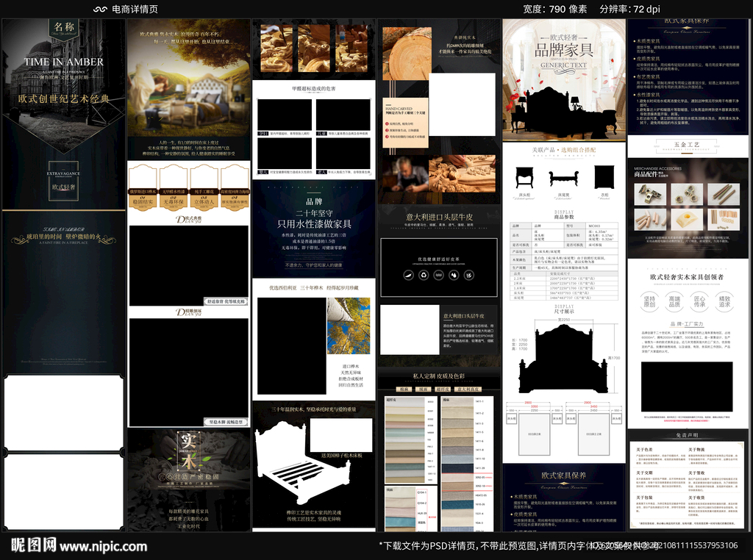Click the 欧式创世纪艺术经典 gold headline
Screen dimensions: 753x560
point(64,99)
